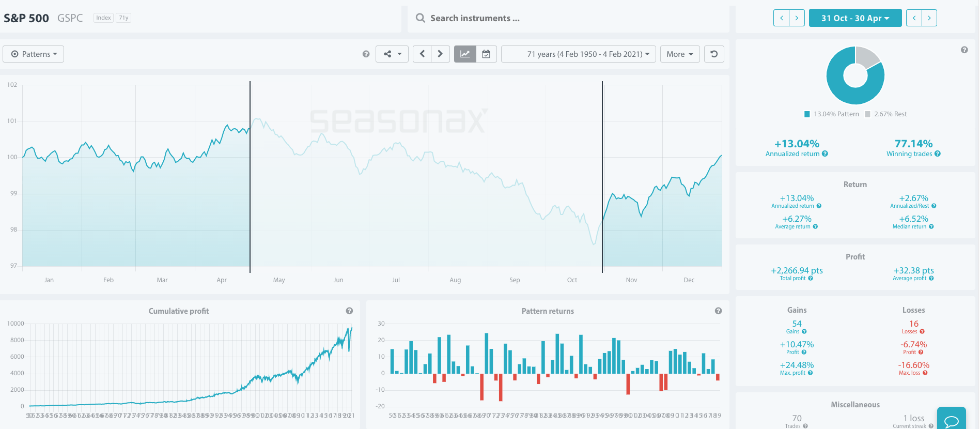The width and height of the screenshot is (980, 429).
Task: Open the Patterns dropdown
Action: (x=34, y=54)
